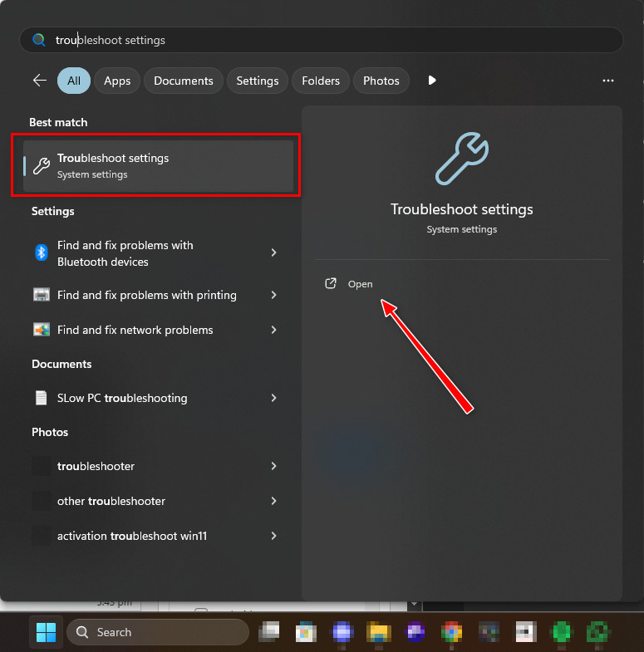
Task: Show more filter tabs with play arrow
Action: pyautogui.click(x=432, y=81)
